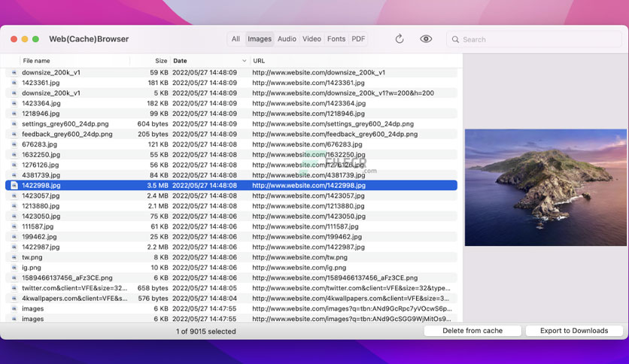Click URL http://www.website.com/1422987.jpg
Viewport: 629px width, 364px height.
click(308, 247)
